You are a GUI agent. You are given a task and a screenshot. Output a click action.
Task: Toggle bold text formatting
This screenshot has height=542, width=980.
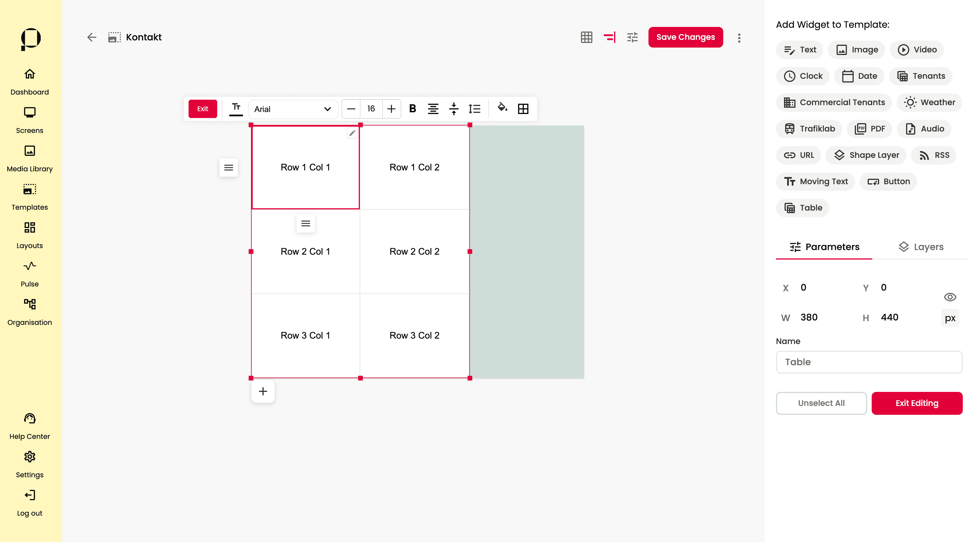tap(412, 109)
